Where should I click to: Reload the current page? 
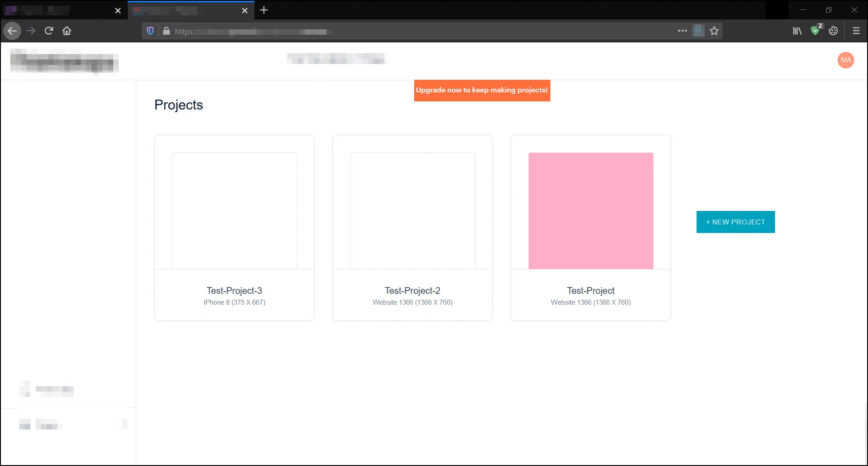point(49,31)
